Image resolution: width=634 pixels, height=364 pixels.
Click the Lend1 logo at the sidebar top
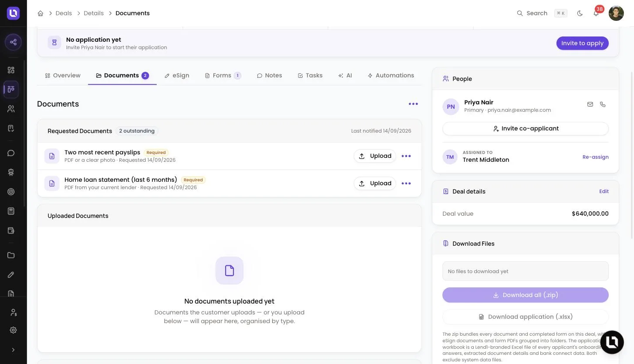click(x=13, y=13)
